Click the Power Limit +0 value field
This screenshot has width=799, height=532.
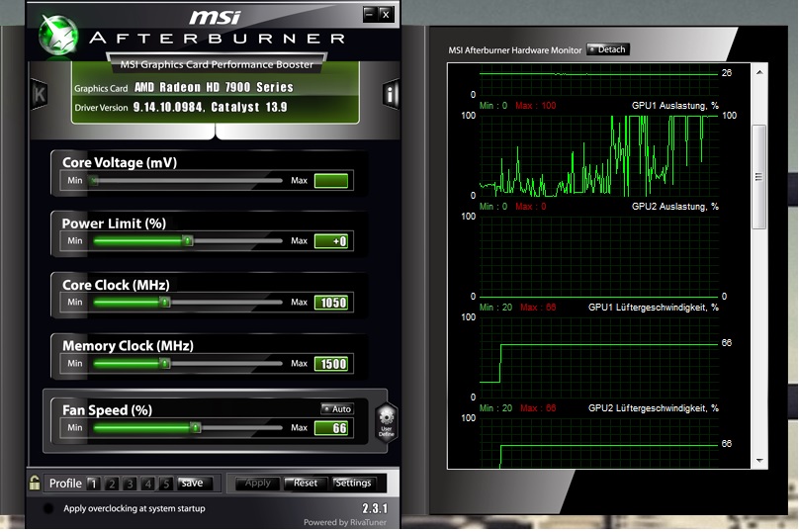click(x=331, y=241)
